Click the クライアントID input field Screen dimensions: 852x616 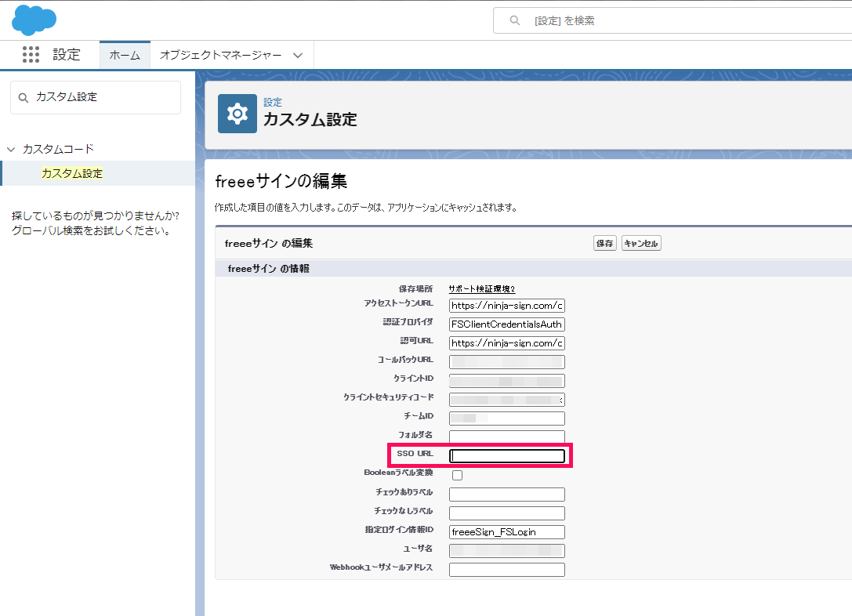coord(507,381)
